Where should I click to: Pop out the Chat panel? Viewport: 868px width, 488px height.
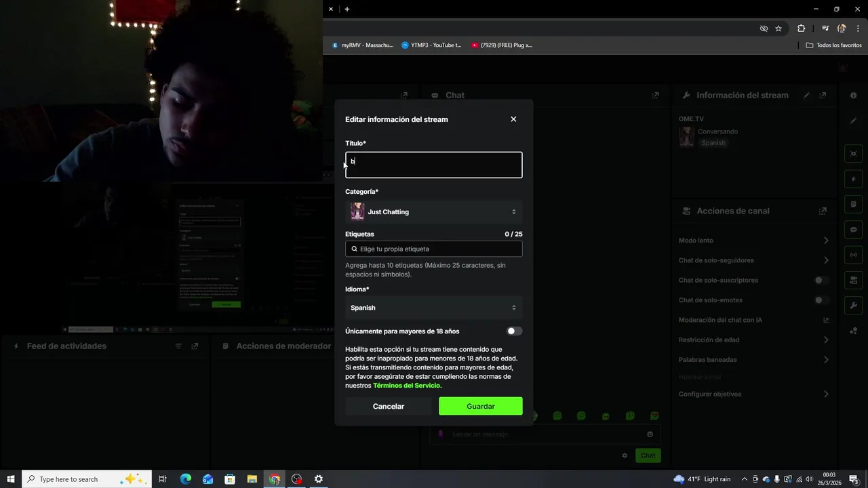click(x=655, y=96)
